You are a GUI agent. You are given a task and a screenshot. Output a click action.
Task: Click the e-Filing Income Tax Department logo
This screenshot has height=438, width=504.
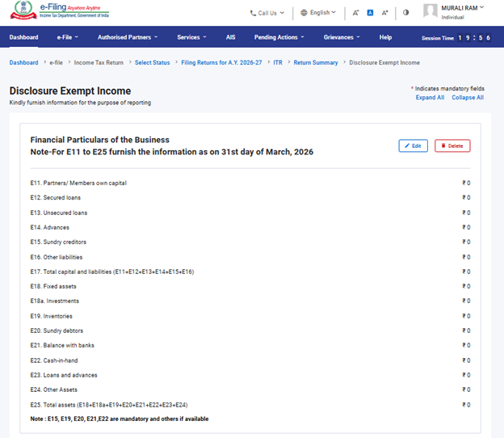point(60,11)
